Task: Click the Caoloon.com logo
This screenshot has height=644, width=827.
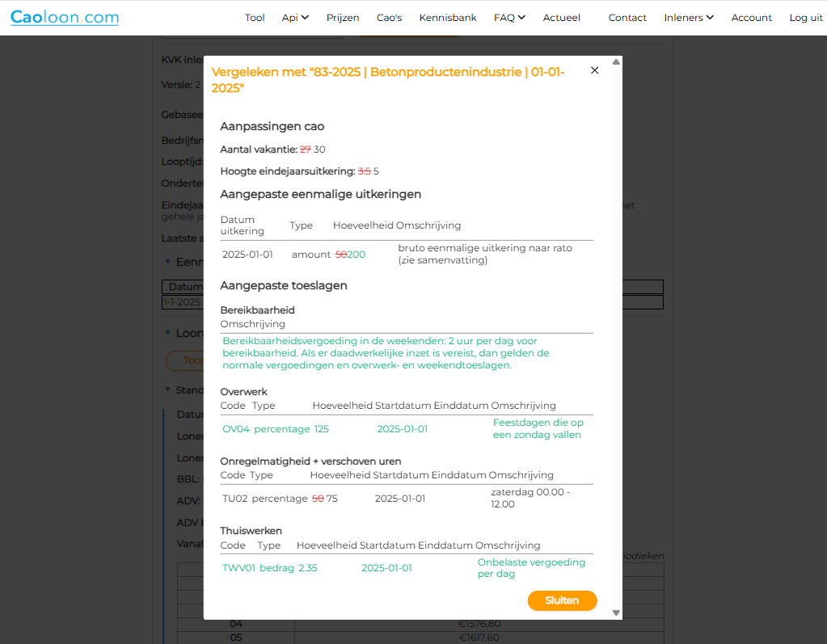Action: (65, 17)
